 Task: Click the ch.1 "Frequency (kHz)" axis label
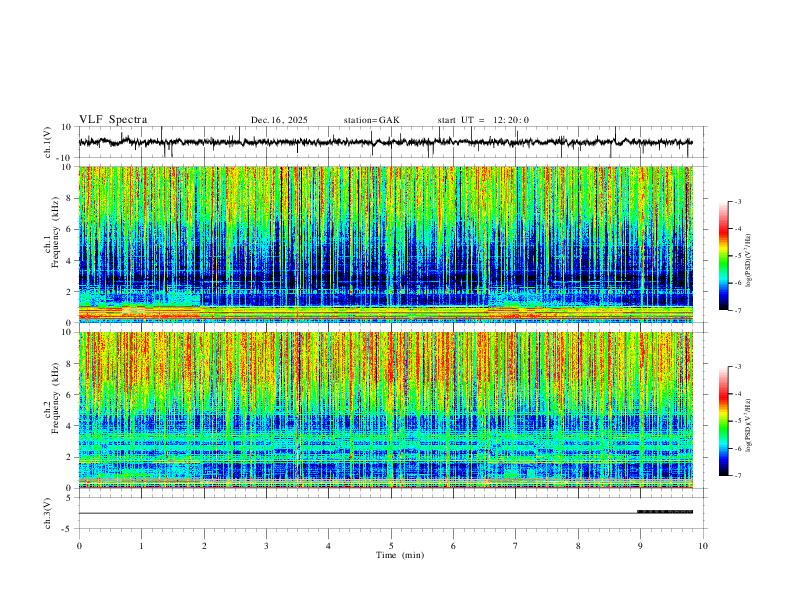tap(55, 231)
